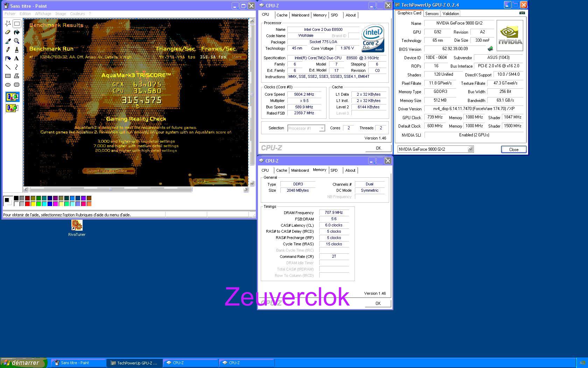588x368 pixels.
Task: Select the Brush tool in Paint
Action: coord(17,50)
